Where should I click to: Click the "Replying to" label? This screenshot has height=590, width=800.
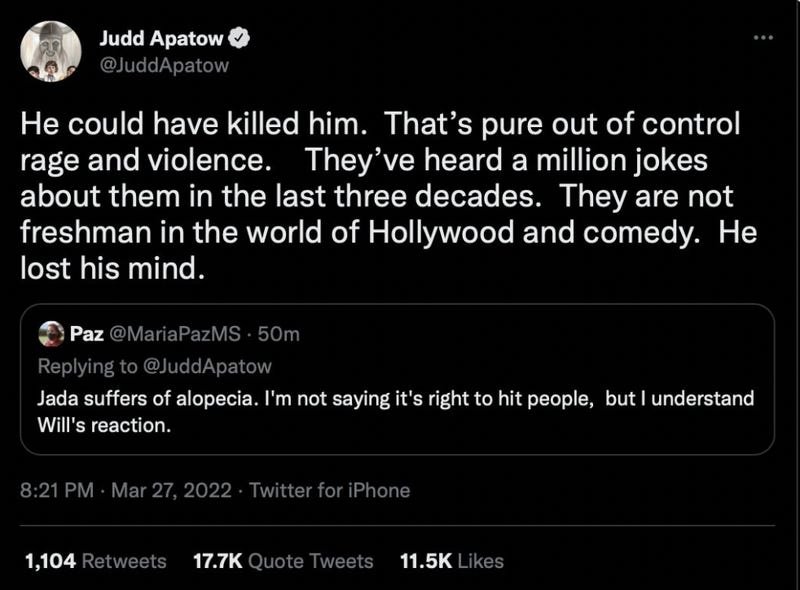88,365
